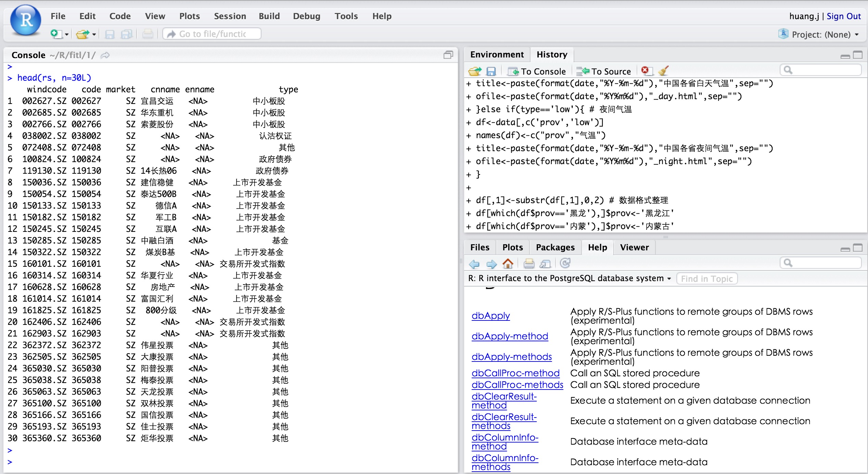Expand the recent files dropdown arrow
This screenshot has height=474, width=868.
[x=94, y=35]
